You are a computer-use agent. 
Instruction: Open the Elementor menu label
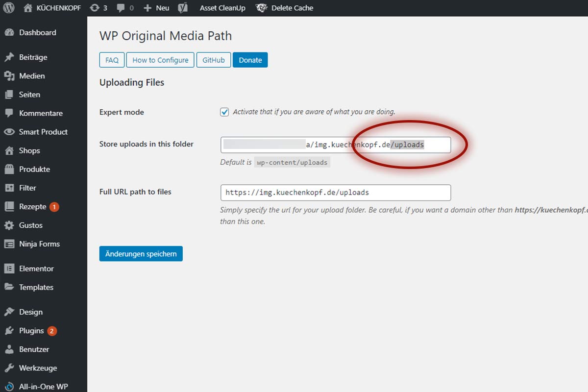point(36,269)
